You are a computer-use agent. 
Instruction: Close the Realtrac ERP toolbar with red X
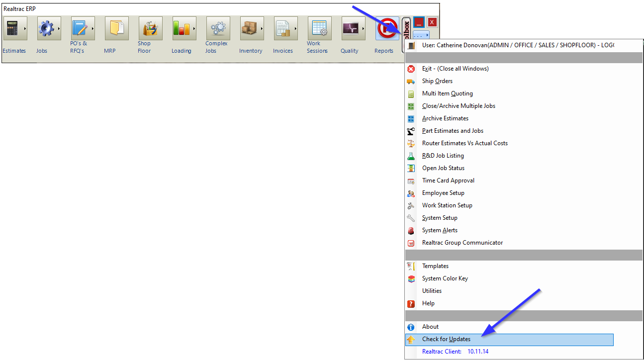coord(432,22)
